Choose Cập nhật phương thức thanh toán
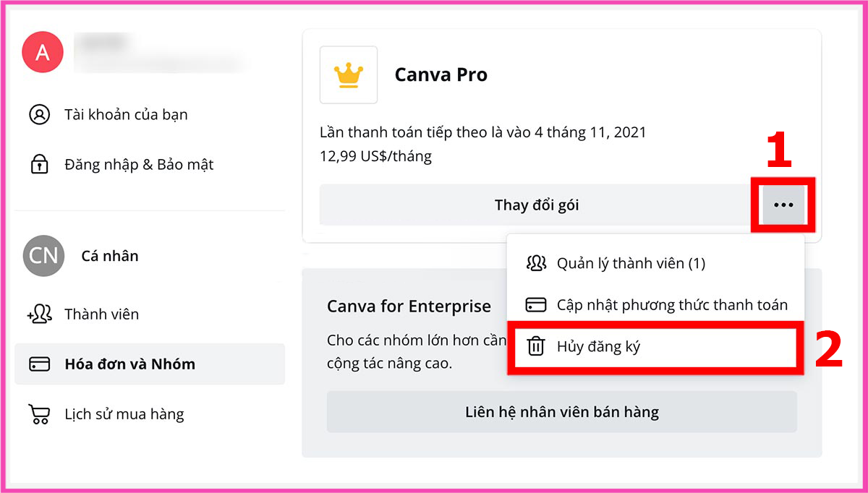This screenshot has height=493, width=868. pyautogui.click(x=671, y=305)
